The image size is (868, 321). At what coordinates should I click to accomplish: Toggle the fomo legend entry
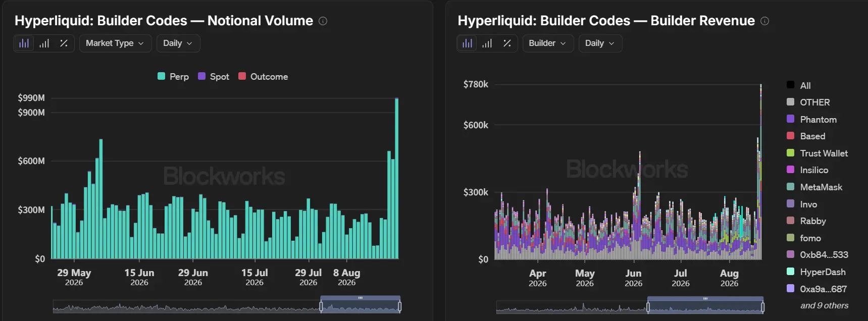click(804, 238)
